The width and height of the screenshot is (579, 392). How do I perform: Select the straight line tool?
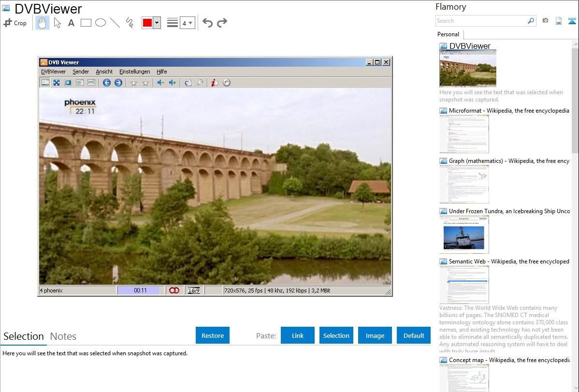click(115, 23)
